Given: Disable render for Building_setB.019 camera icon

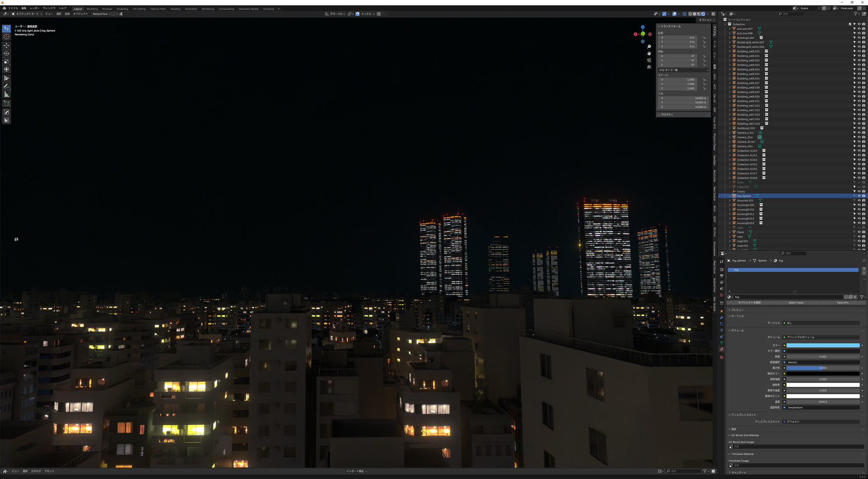Looking at the screenshot, I should click(863, 51).
